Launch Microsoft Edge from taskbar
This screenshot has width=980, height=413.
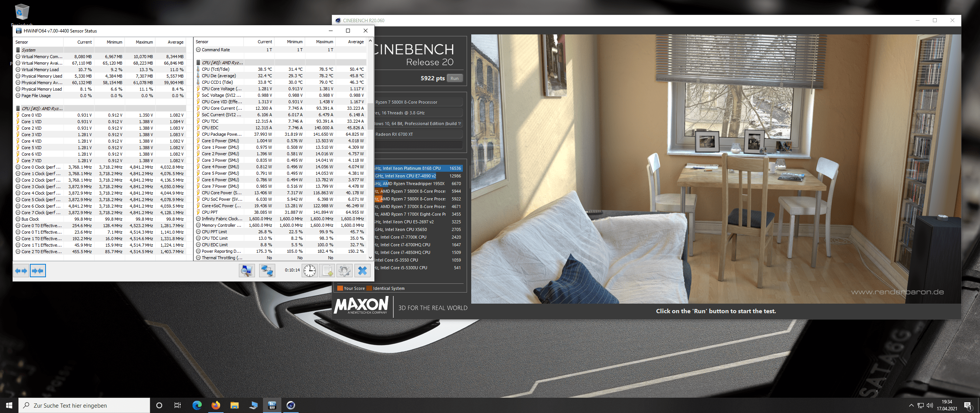(x=197, y=405)
